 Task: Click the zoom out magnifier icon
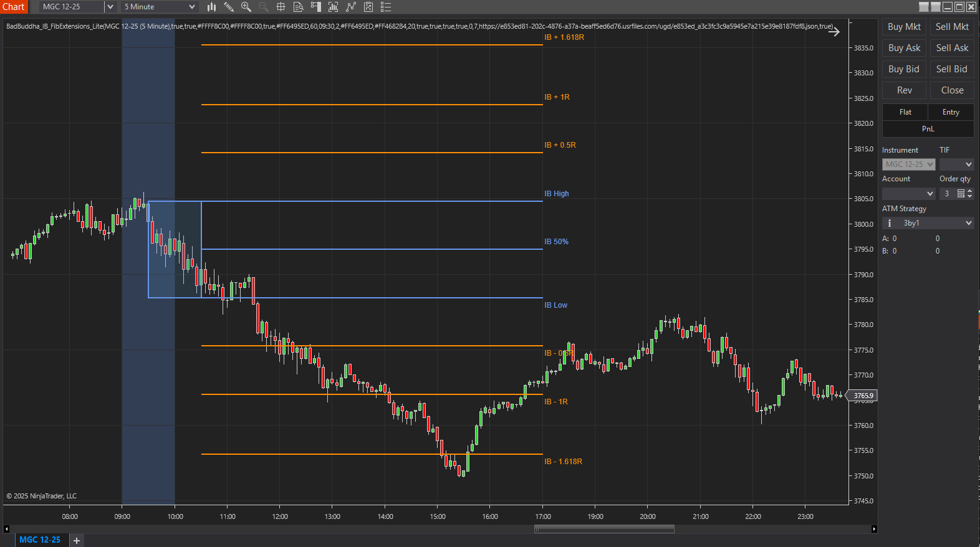point(264,7)
